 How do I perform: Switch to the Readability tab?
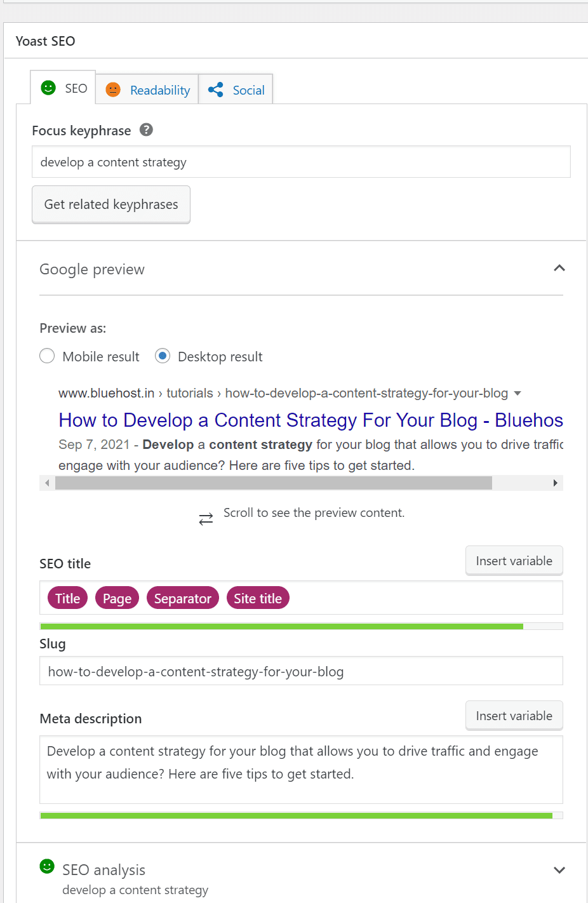pyautogui.click(x=147, y=90)
